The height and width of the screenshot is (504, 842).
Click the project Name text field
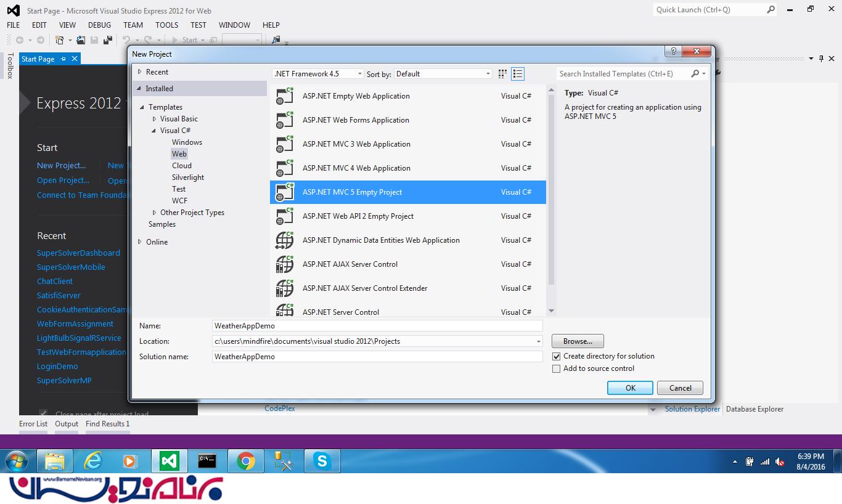point(377,326)
